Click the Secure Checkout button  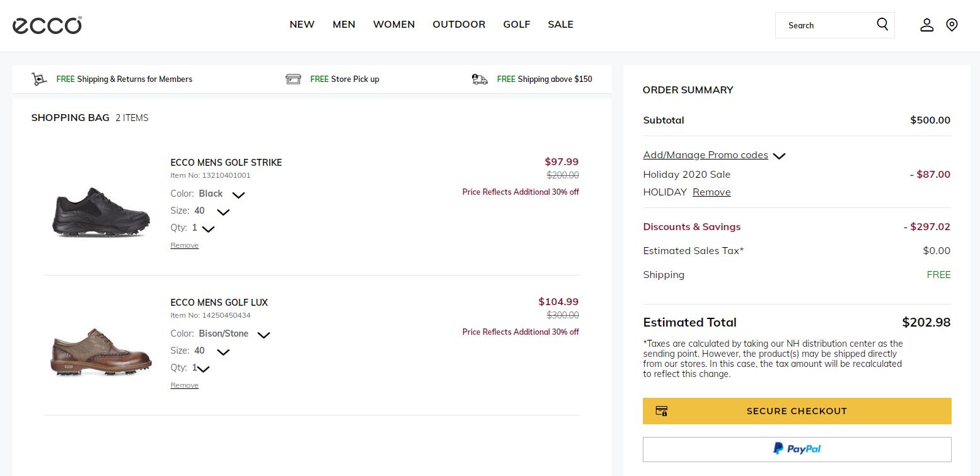click(797, 411)
